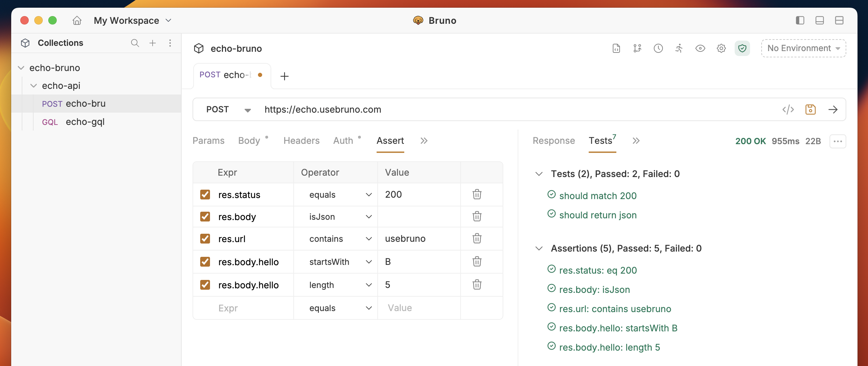Click the request URL input field
Viewport: 868px width, 366px height.
(490, 110)
